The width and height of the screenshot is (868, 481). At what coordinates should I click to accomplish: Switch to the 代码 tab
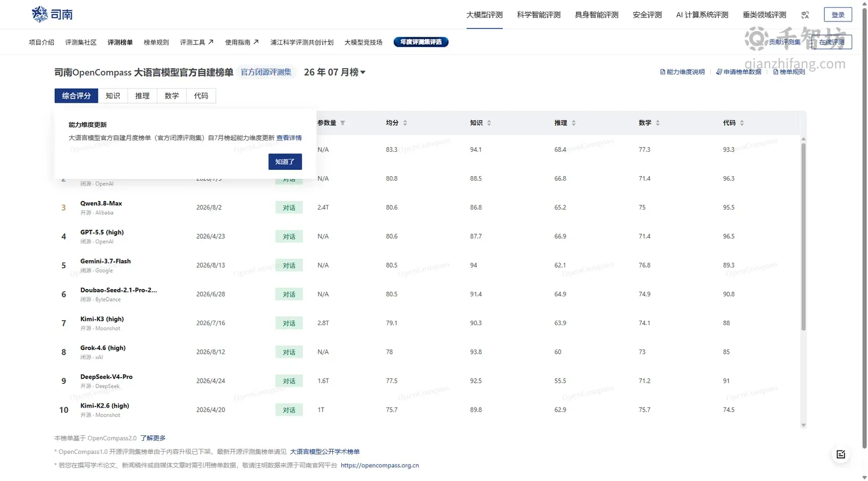click(x=201, y=96)
